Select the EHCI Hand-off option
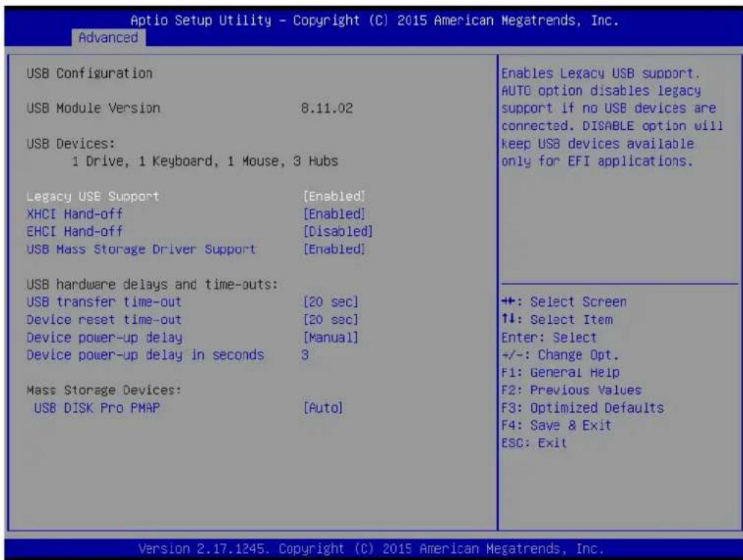 pyautogui.click(x=75, y=232)
